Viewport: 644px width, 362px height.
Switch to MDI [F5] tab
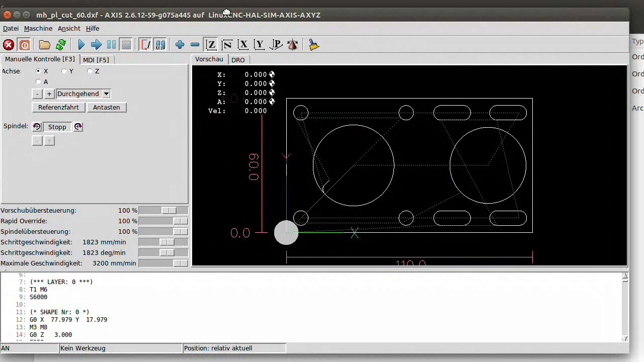point(96,60)
